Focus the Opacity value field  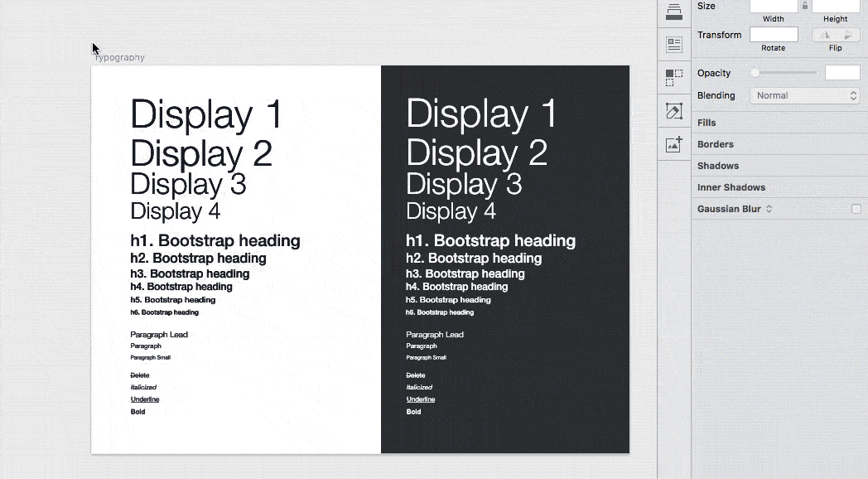point(842,73)
